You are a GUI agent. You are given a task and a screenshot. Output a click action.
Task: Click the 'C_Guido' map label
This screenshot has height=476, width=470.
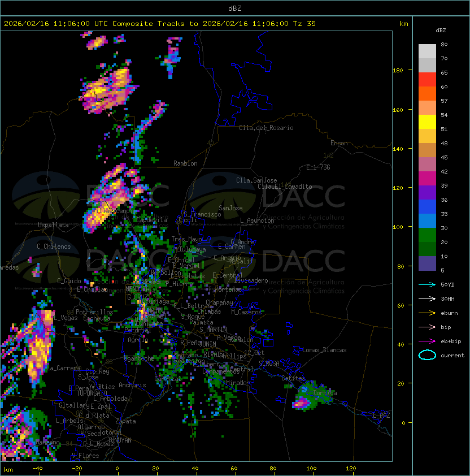click(69, 281)
